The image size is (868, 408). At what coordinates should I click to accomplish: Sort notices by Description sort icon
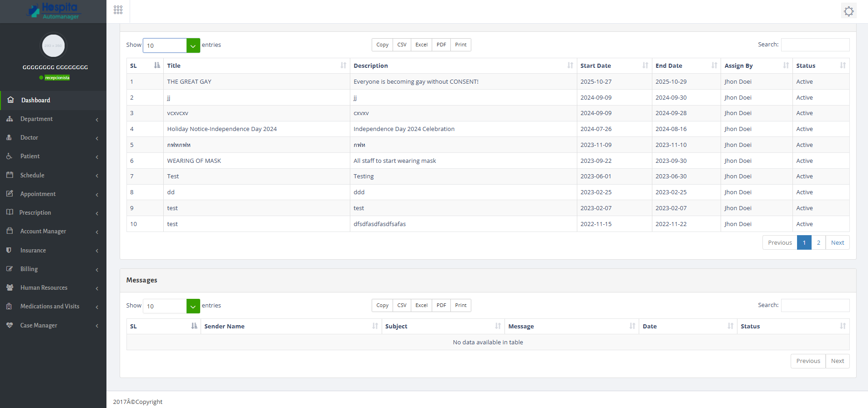(570, 65)
